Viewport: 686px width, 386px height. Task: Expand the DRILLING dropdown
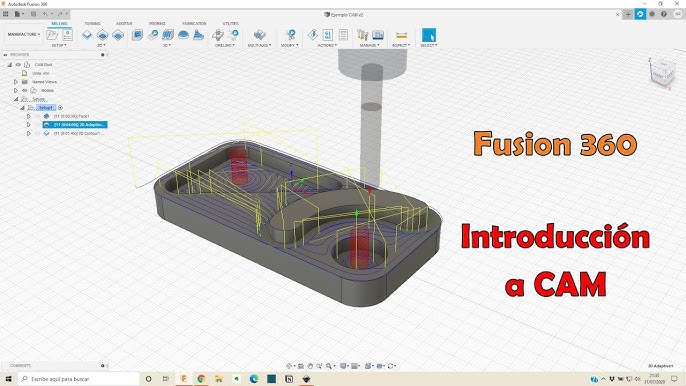click(x=225, y=45)
